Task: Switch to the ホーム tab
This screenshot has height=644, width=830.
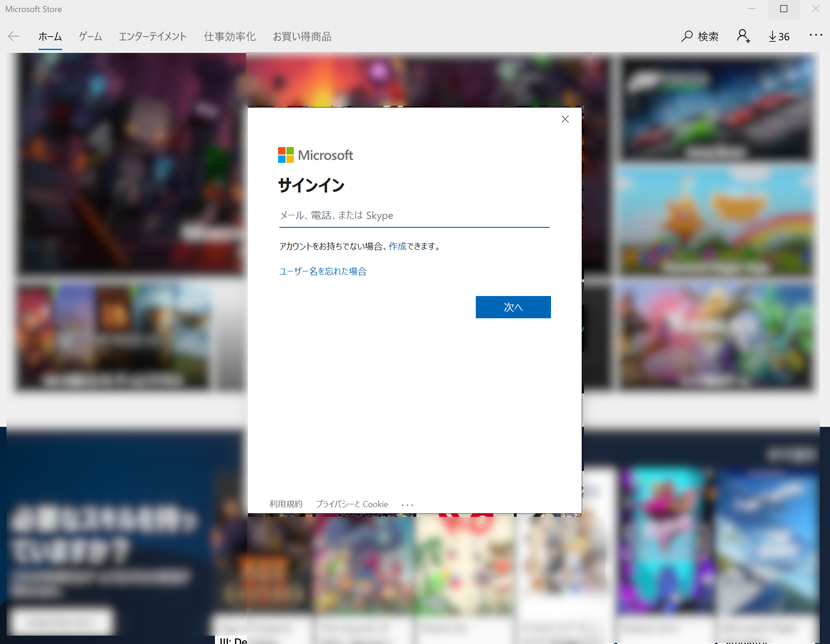Action: pos(50,37)
